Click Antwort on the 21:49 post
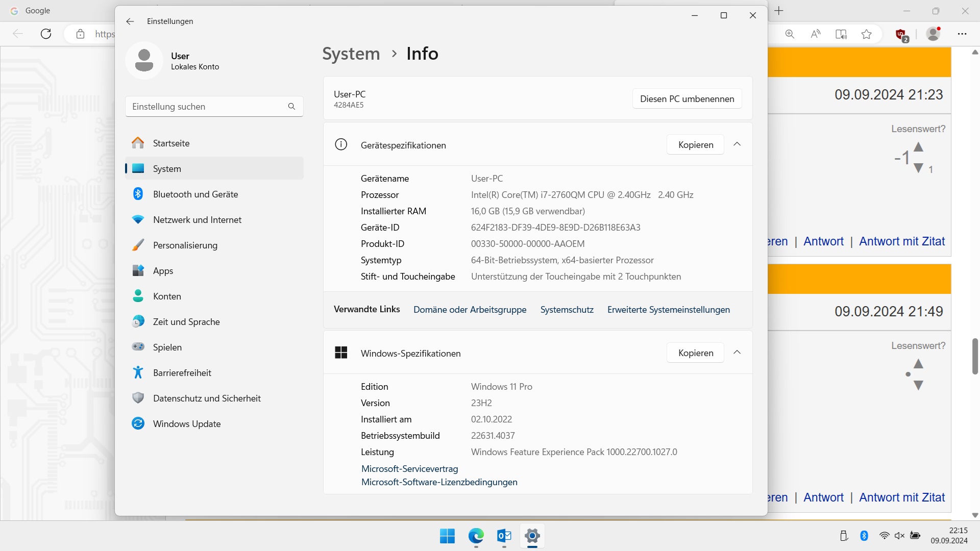This screenshot has width=980, height=551. [x=823, y=497]
